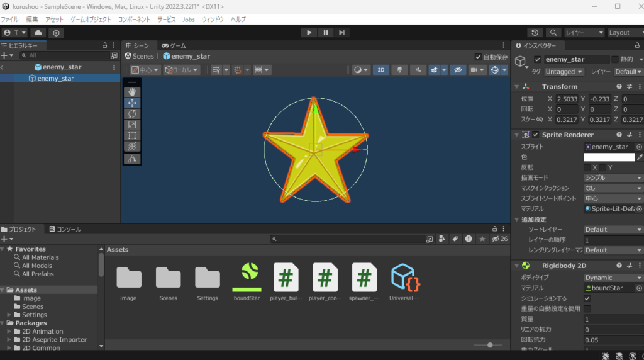Enable Flip Y checkbox

point(602,167)
